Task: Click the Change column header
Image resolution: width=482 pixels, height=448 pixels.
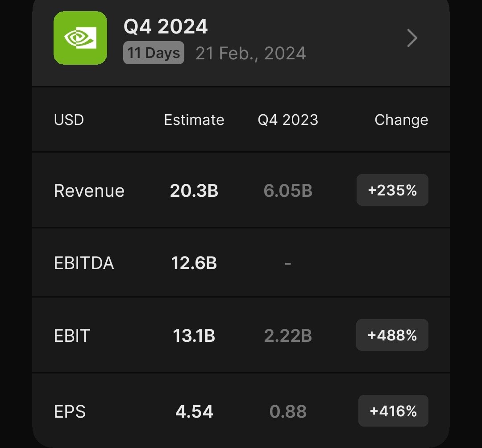Action: click(401, 120)
